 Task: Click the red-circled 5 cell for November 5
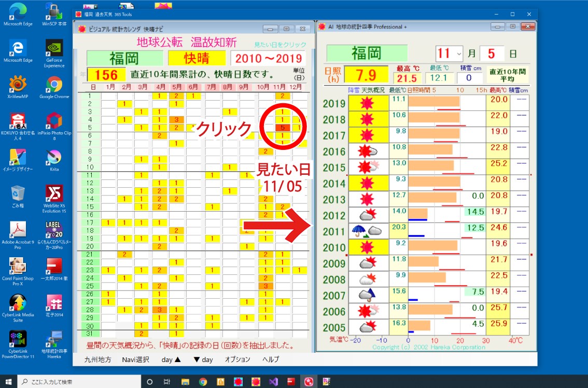[x=284, y=127]
